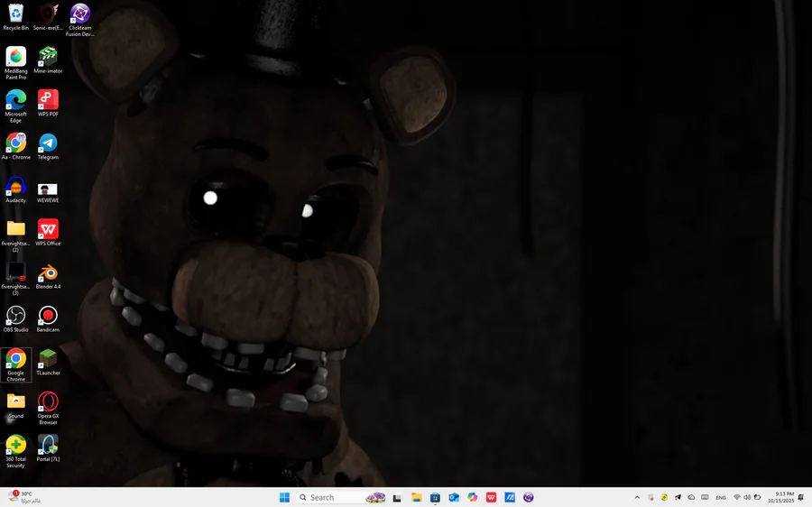Open the OneDrive cloud tray icon
812x507 pixels.
(x=691, y=497)
